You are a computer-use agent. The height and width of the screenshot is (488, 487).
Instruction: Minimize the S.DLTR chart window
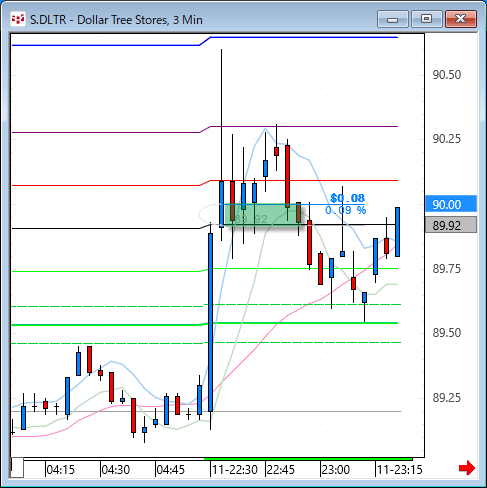393,19
